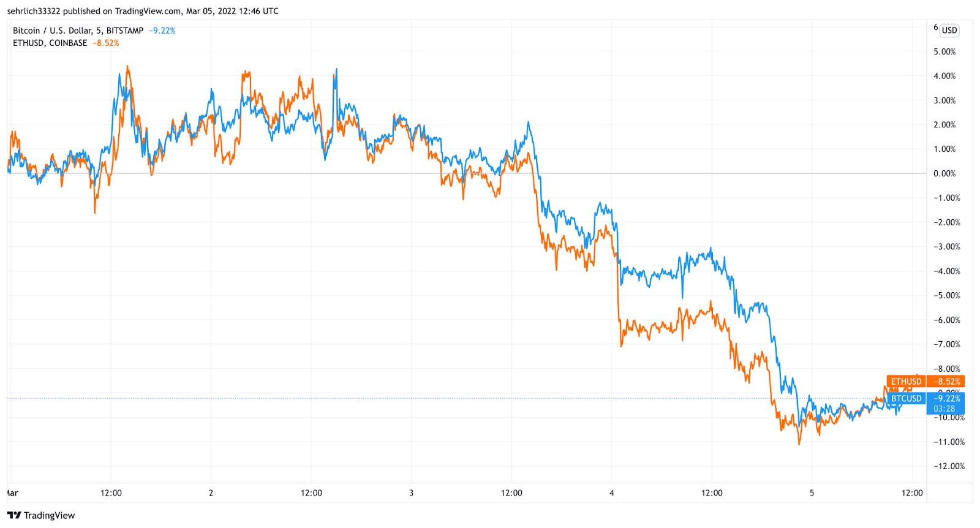980x528 pixels.
Task: Open the USD currency selector
Action: point(949,31)
